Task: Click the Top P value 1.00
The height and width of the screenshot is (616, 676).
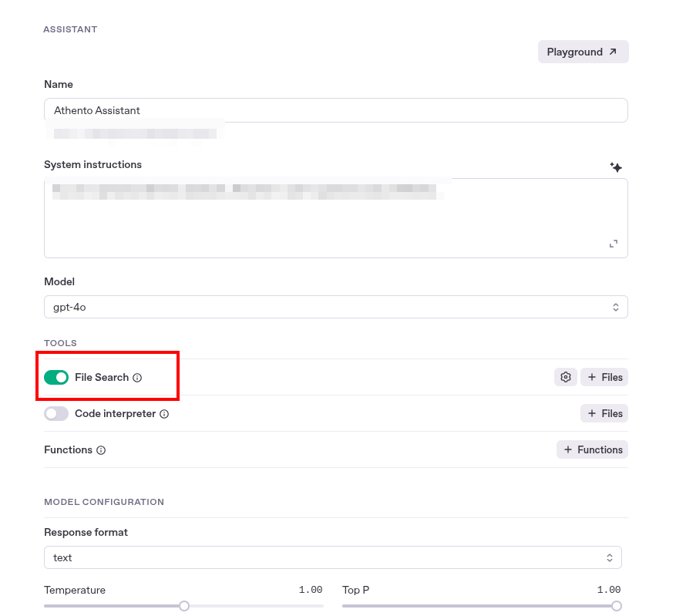Action: pyautogui.click(x=609, y=590)
